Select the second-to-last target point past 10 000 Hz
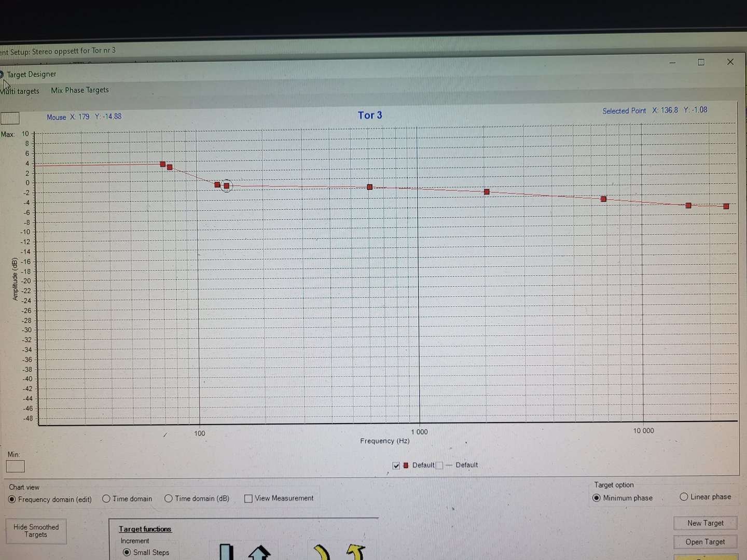 click(688, 206)
